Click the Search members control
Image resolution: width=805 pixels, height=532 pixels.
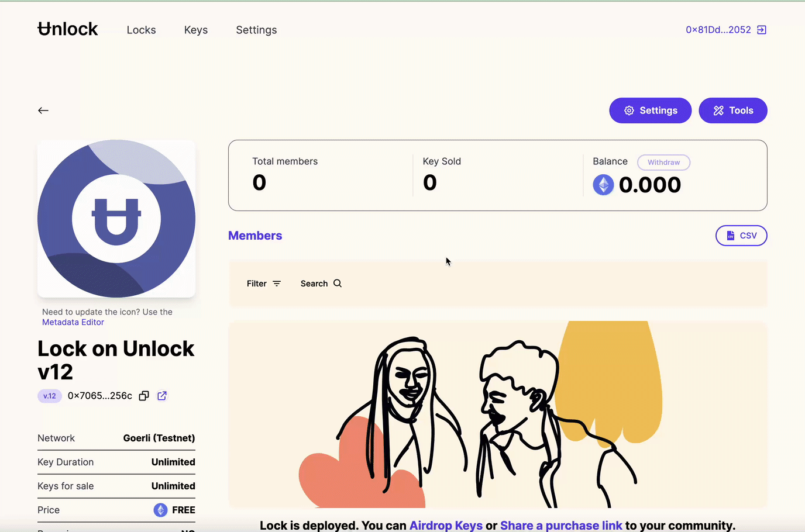(321, 284)
